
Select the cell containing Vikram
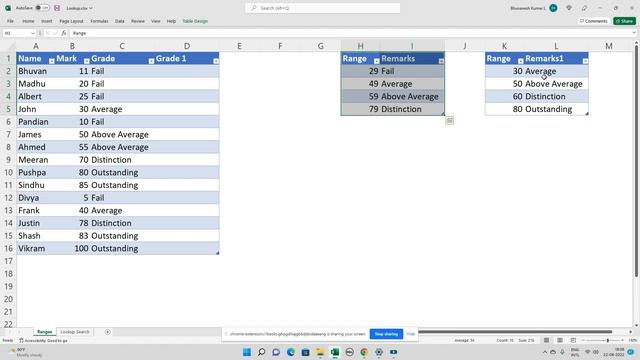[x=36, y=248]
